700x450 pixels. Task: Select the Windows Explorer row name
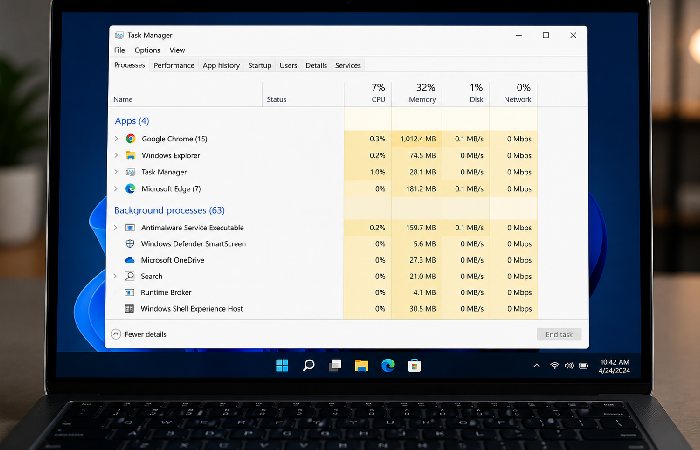click(x=171, y=155)
